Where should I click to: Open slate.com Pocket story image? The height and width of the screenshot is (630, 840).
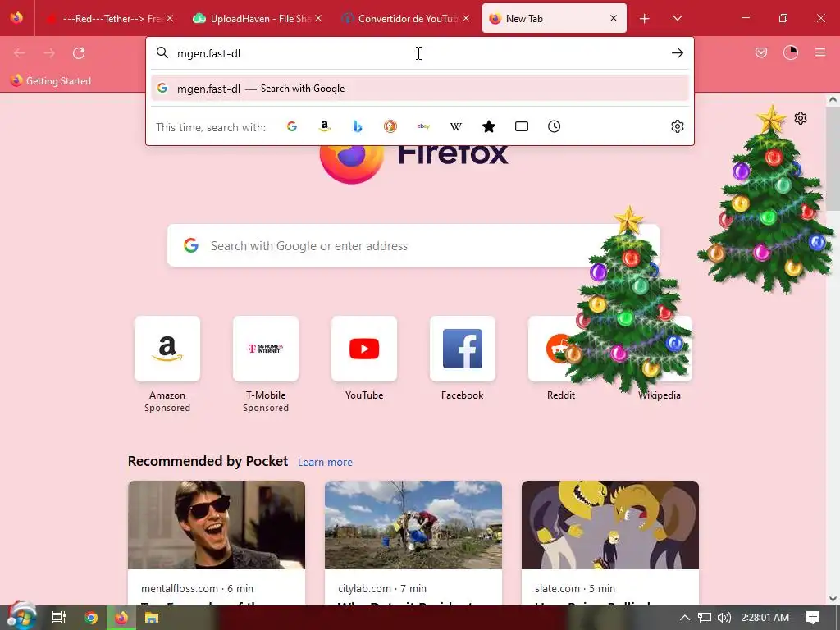[x=610, y=525]
